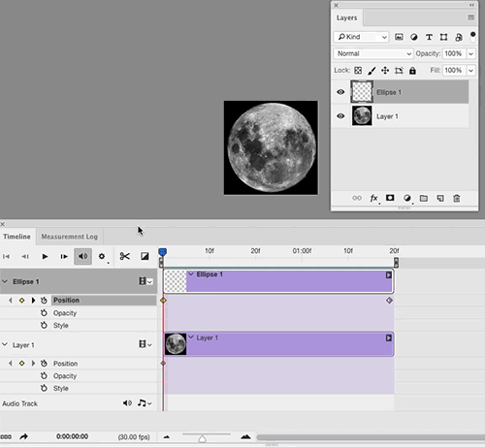Filter layers by type layers
485x448 pixels.
[429, 37]
